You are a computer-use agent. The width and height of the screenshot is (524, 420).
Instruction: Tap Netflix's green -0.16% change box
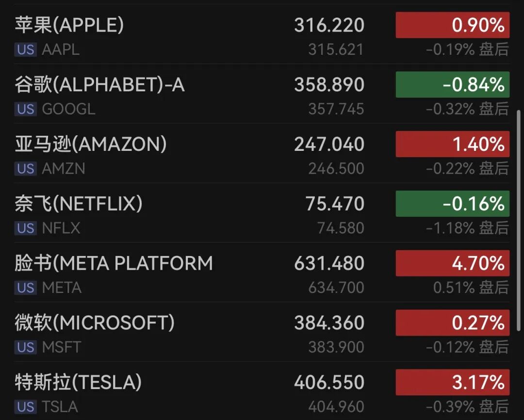click(x=453, y=204)
